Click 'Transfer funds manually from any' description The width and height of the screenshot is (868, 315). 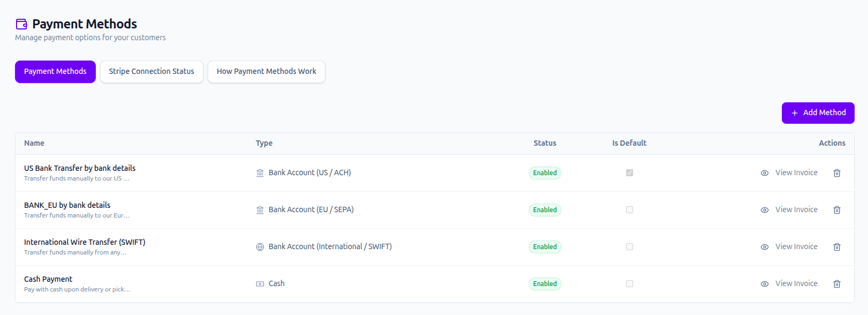(75, 253)
